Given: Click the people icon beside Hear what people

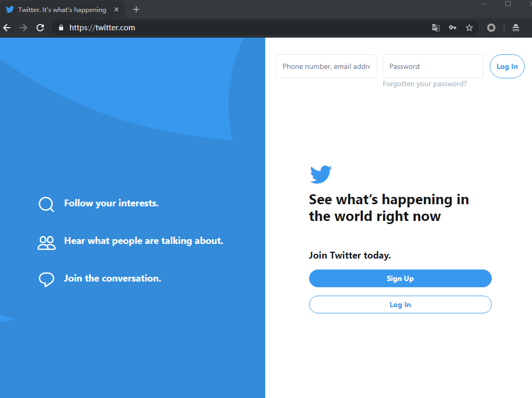Looking at the screenshot, I should (46, 242).
